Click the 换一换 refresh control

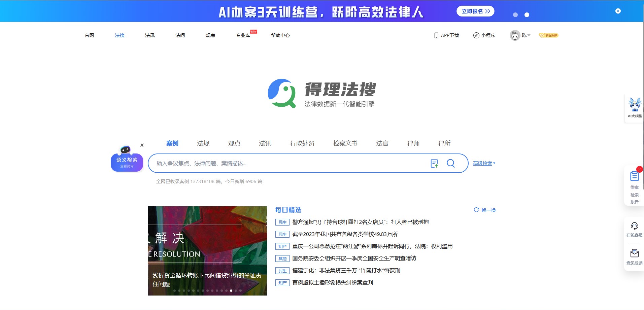[485, 210]
